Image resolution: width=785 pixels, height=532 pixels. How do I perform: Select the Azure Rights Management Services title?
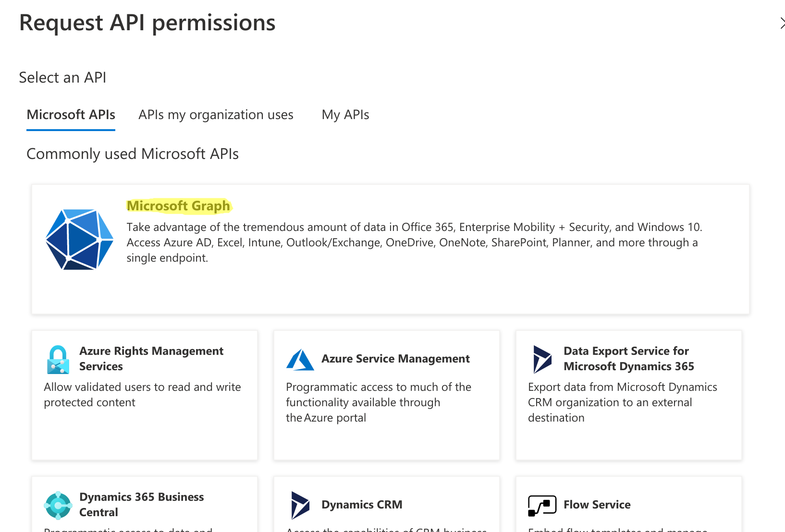(x=151, y=359)
